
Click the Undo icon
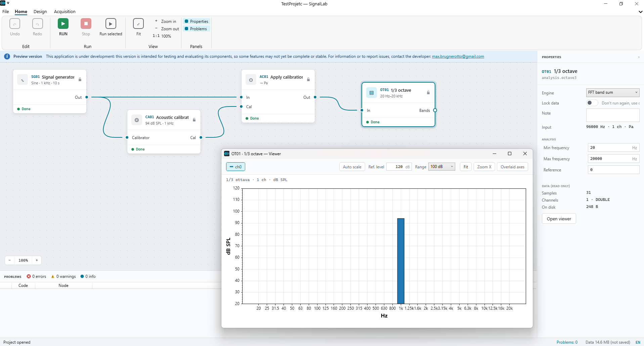point(15,24)
